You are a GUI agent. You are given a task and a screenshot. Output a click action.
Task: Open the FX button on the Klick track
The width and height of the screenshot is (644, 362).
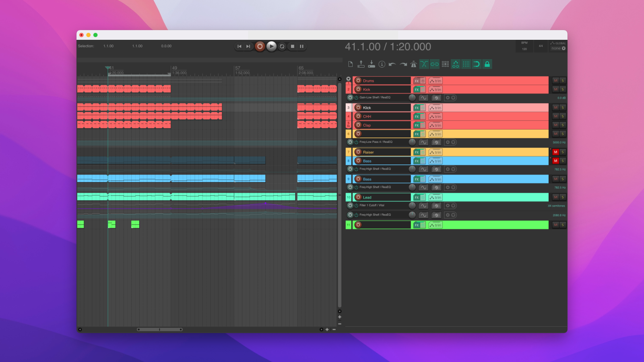click(417, 108)
